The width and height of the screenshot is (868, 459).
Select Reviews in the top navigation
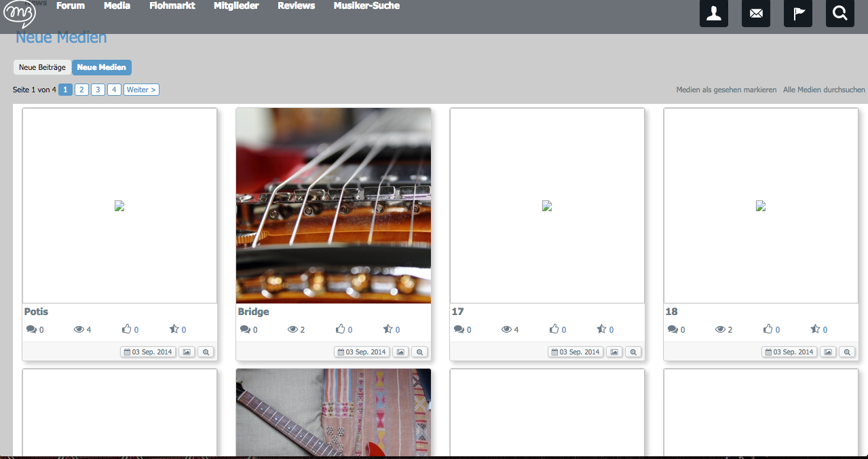coord(297,5)
